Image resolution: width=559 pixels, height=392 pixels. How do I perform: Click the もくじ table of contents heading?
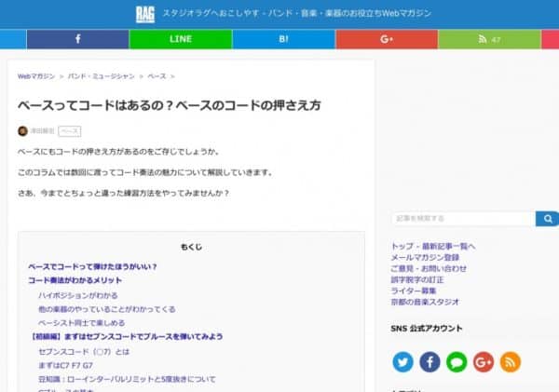[x=191, y=247]
